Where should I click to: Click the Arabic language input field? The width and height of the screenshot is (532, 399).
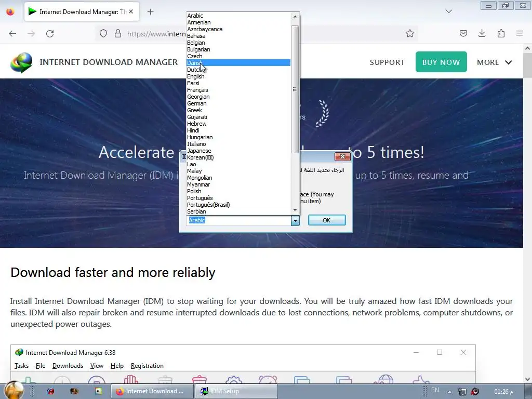click(x=238, y=220)
